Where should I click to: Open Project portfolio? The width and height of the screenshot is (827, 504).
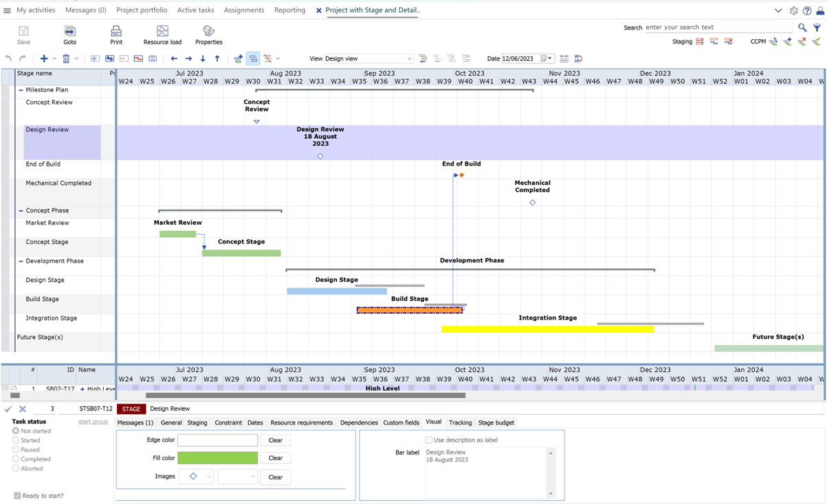[x=142, y=10]
